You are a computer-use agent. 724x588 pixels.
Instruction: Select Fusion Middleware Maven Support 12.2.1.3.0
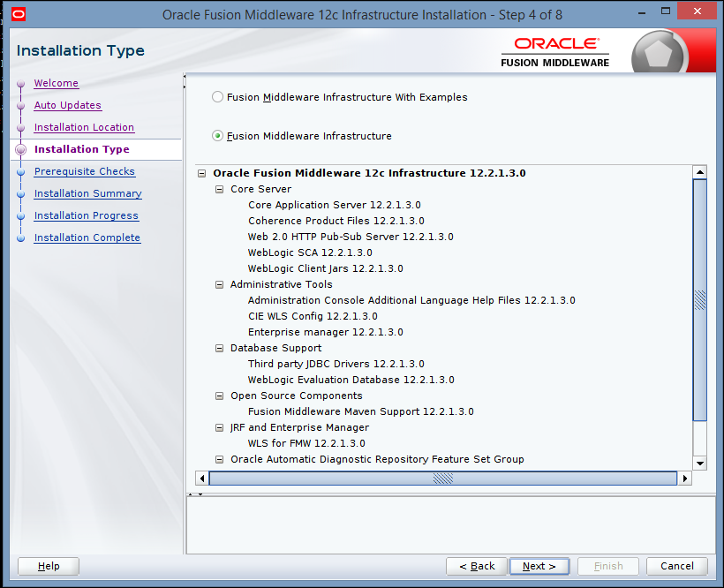[x=360, y=411]
